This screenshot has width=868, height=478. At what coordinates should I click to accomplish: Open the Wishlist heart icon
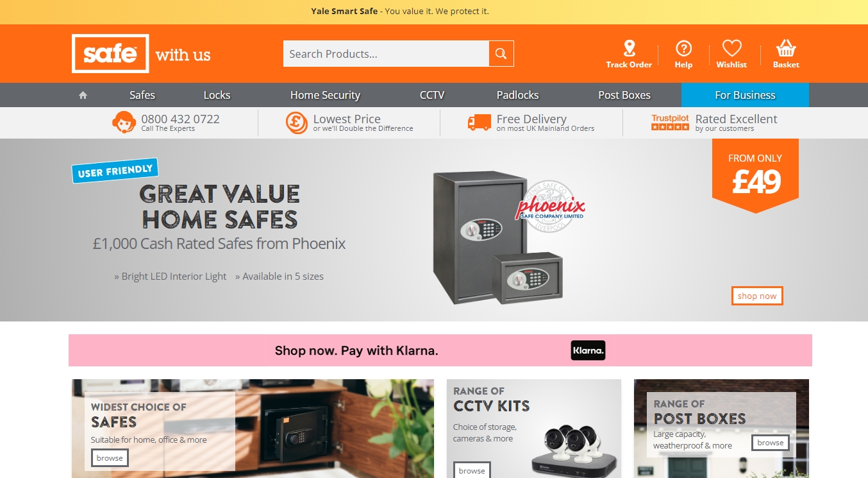point(731,49)
